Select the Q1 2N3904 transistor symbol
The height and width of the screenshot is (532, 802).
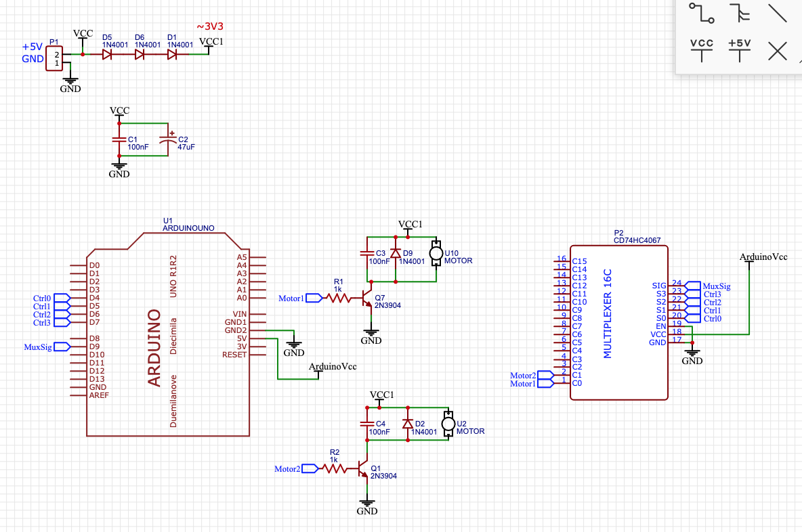[x=362, y=468]
